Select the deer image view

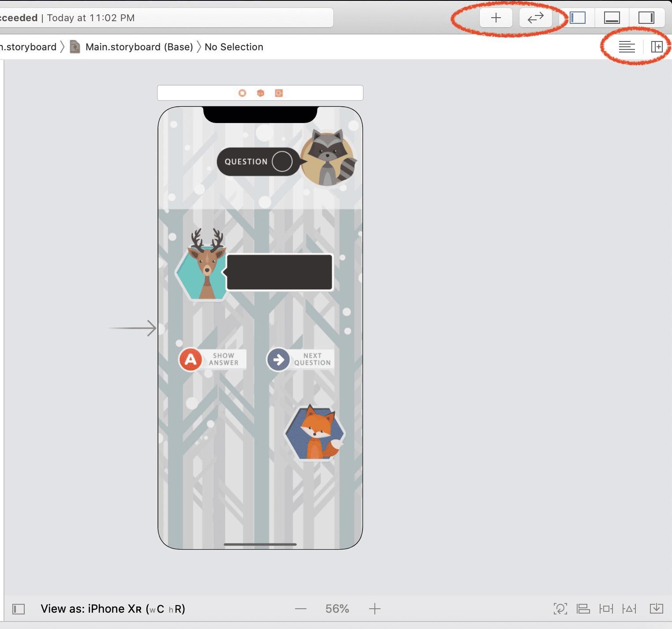201,265
